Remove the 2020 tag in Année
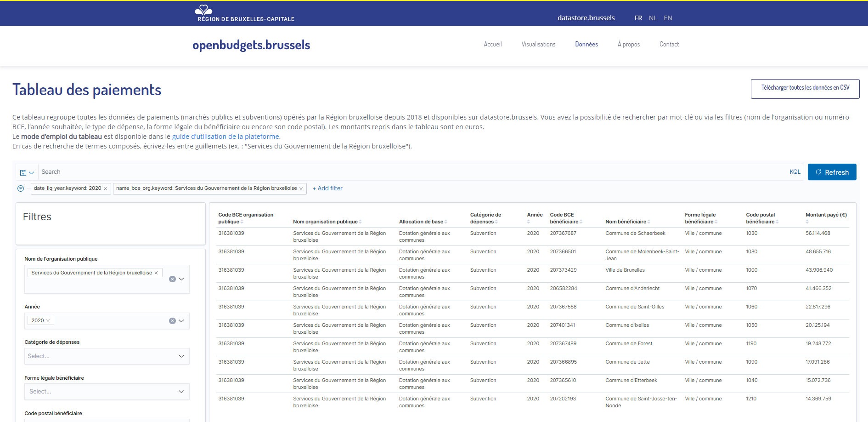The image size is (868, 422). pos(48,321)
